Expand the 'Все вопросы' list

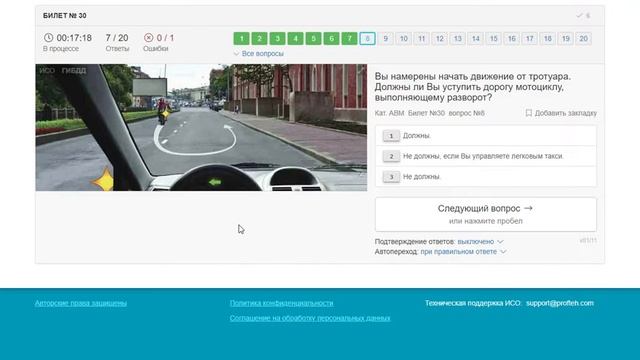(259, 53)
